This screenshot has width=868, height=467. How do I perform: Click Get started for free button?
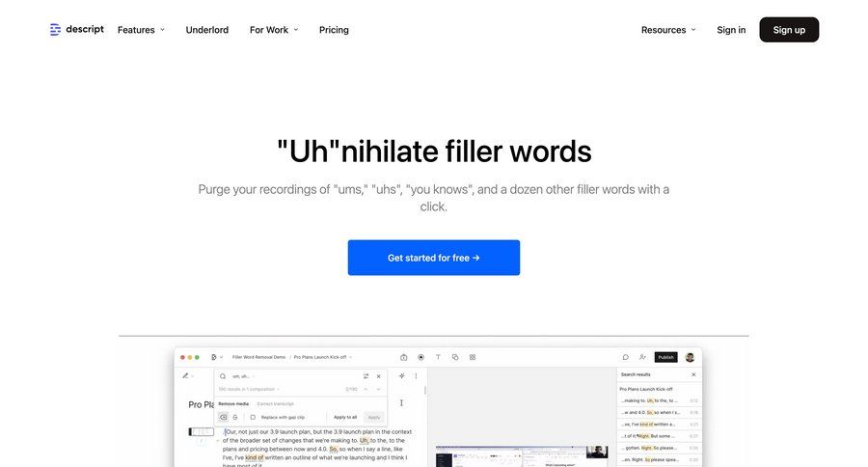pos(433,258)
